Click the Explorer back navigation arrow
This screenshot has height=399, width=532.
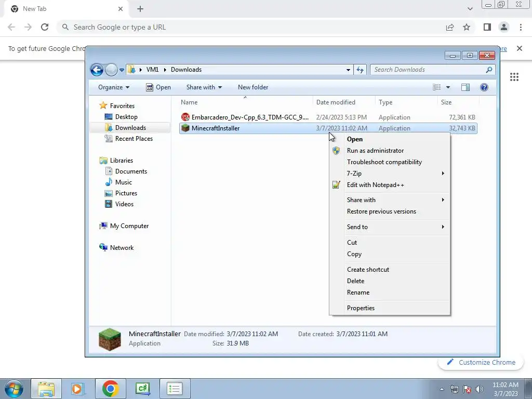pos(97,70)
